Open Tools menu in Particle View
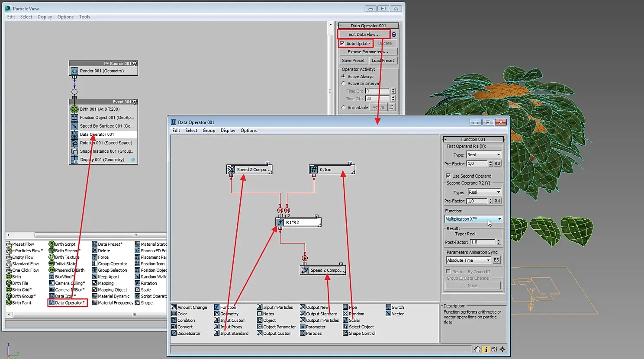The width and height of the screenshot is (644, 359). pyautogui.click(x=84, y=17)
